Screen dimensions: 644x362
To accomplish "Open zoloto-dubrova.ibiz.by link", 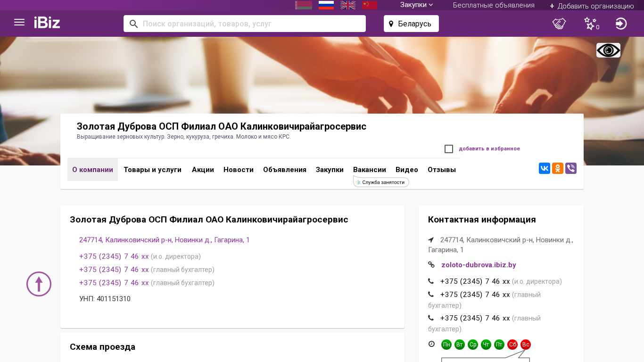I will (479, 265).
